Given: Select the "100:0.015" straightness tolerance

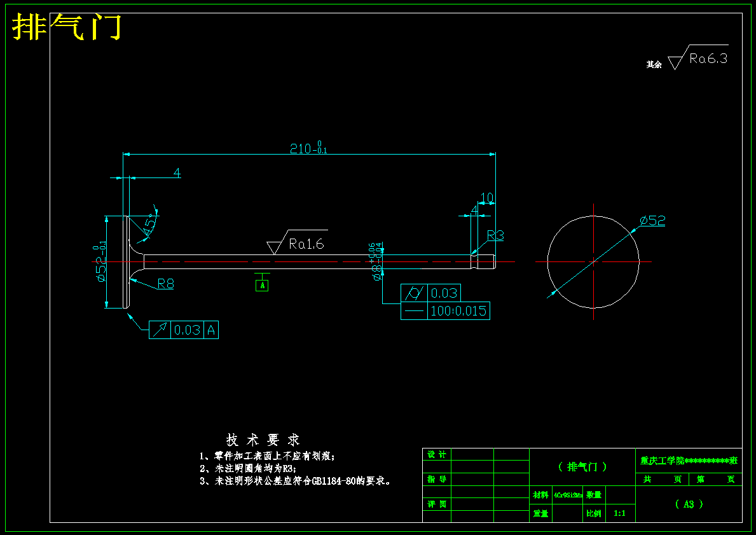Looking at the screenshot, I should (458, 310).
